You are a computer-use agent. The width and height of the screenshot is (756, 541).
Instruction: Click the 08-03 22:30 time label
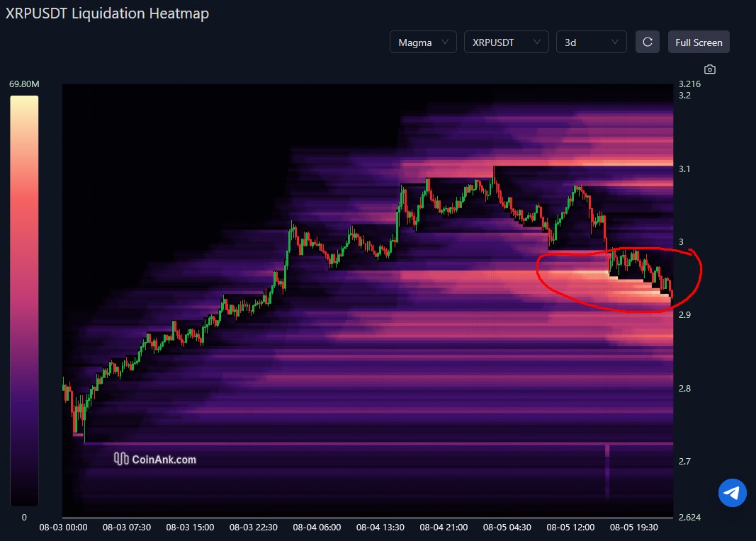tap(254, 528)
